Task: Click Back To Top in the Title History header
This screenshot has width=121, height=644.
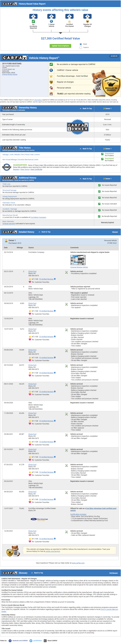Action: click(86, 149)
